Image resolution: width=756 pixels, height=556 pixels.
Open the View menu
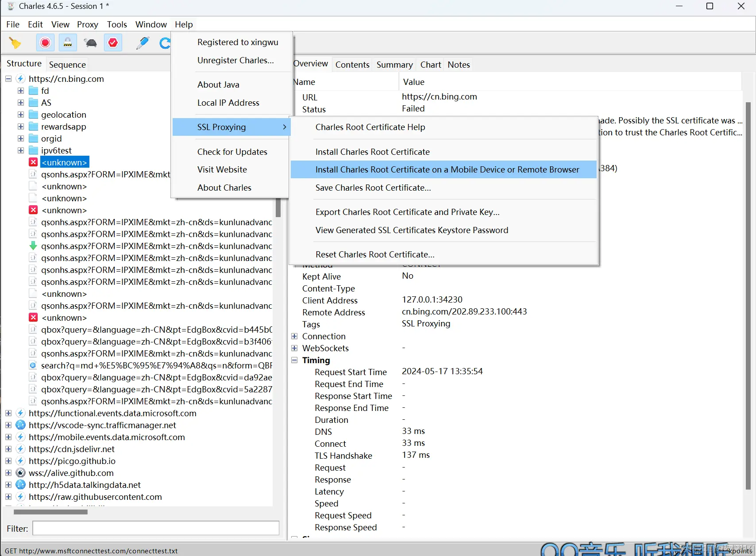tap(60, 24)
